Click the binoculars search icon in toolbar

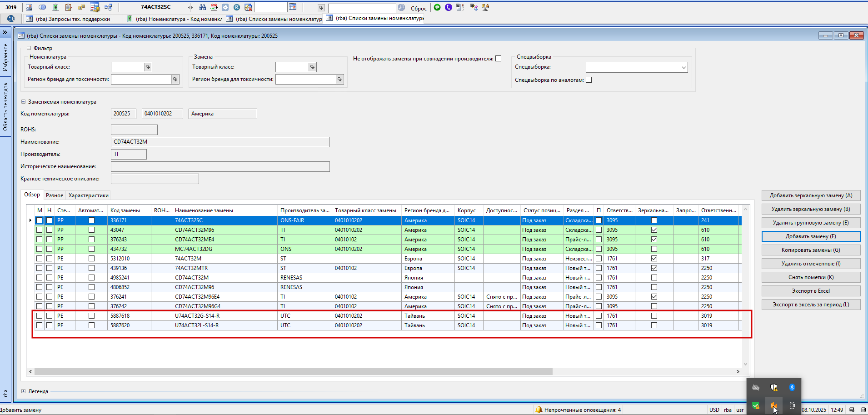(x=202, y=7)
